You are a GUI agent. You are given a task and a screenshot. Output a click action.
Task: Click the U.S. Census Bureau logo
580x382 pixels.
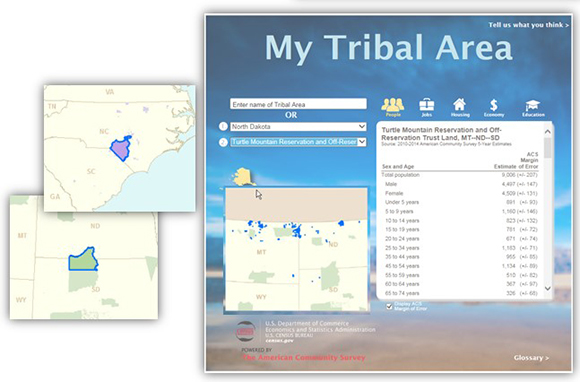pos(246,332)
